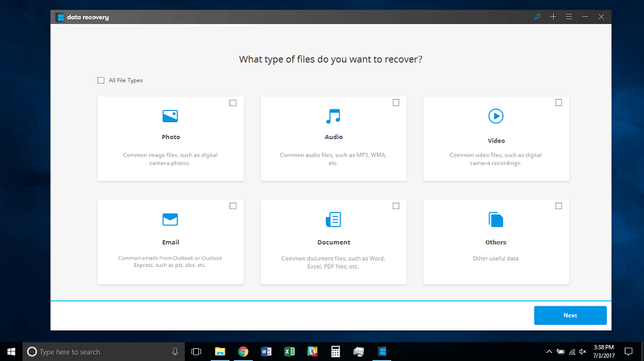Open the hamburger menu in title bar
The width and height of the screenshot is (644, 361).
tap(569, 16)
